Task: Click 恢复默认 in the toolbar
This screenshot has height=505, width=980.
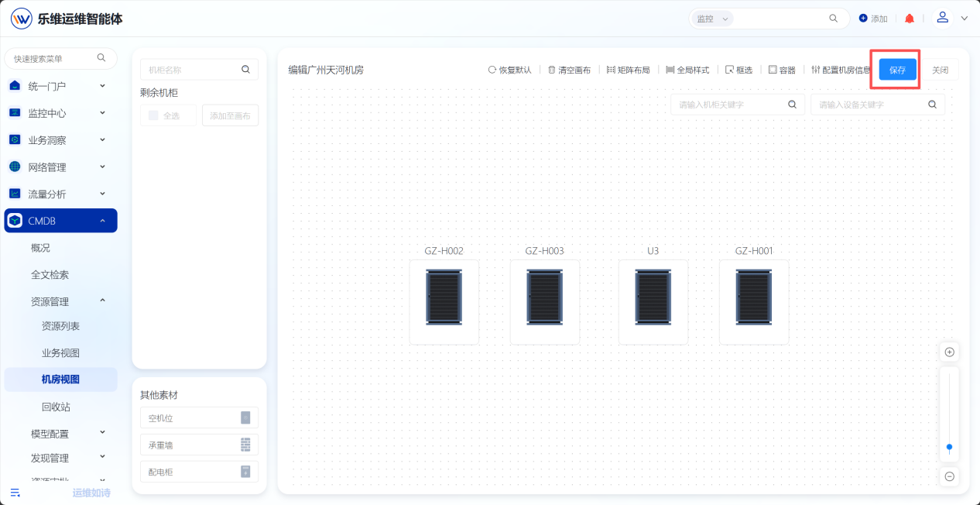Action: tap(509, 70)
